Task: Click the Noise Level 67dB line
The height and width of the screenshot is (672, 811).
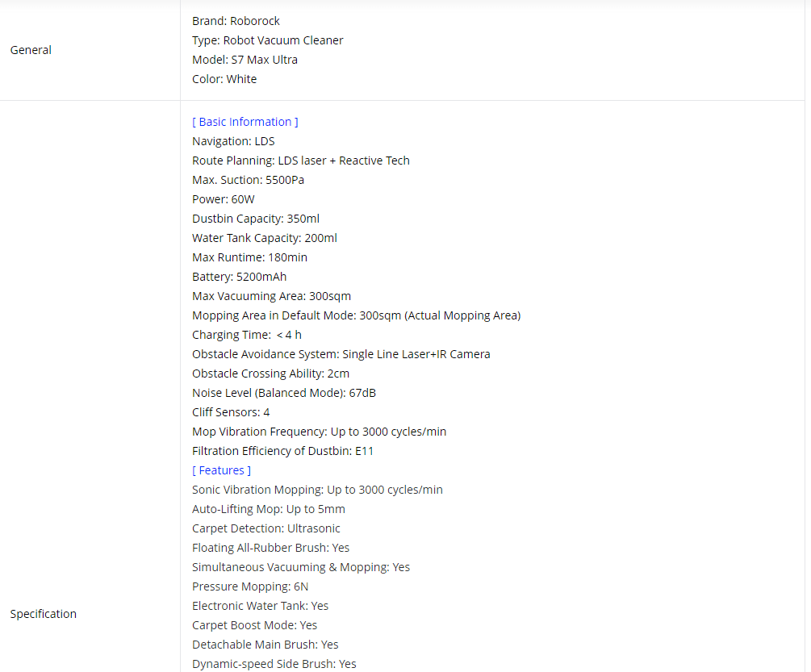Action: (x=284, y=393)
